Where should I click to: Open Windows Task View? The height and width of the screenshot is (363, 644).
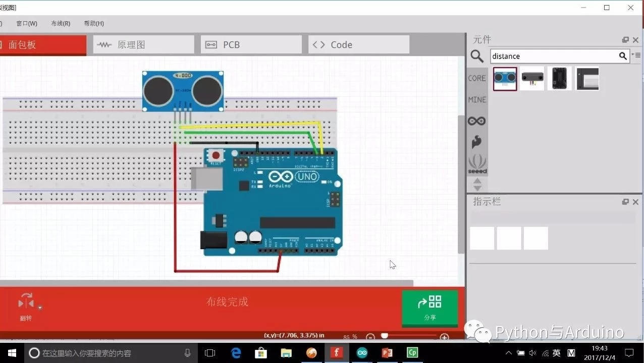[210, 353]
